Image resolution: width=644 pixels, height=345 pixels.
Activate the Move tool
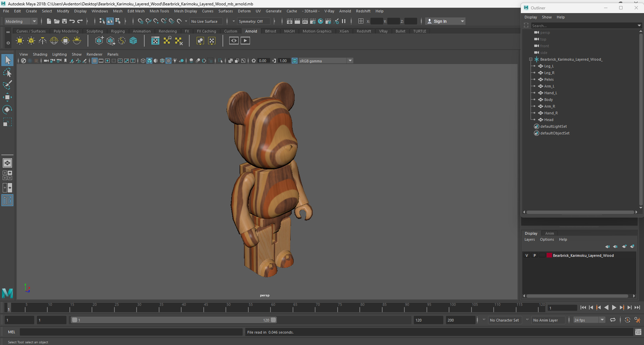tap(7, 97)
